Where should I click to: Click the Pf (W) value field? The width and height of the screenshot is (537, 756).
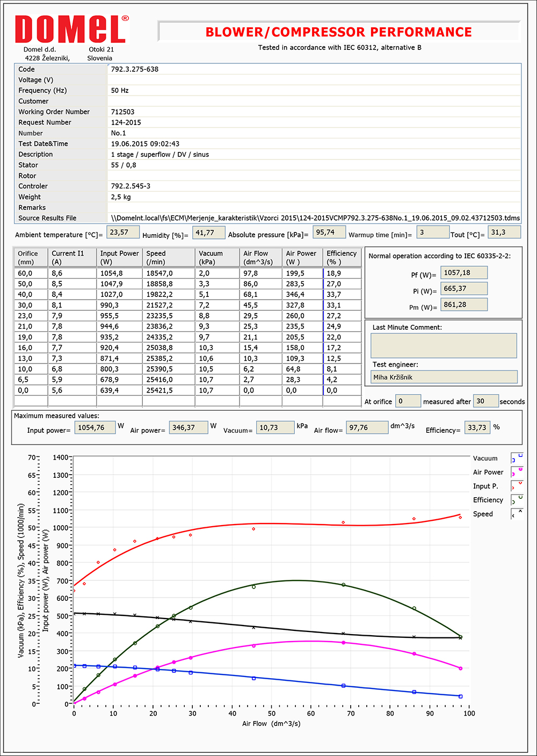pyautogui.click(x=463, y=273)
